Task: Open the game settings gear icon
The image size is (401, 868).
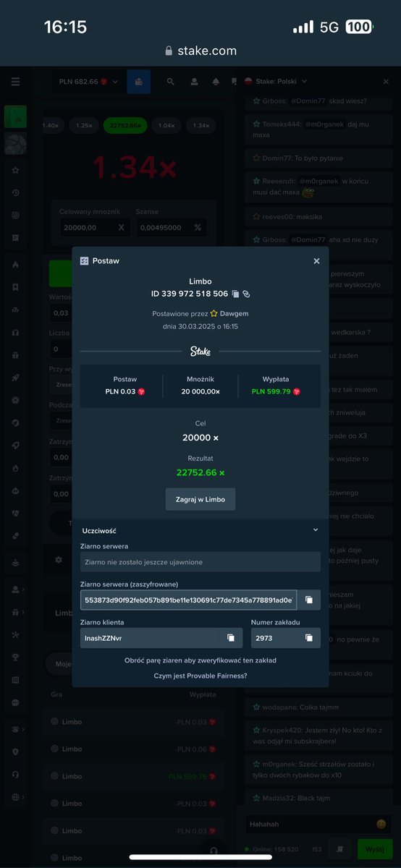Action: (59, 559)
